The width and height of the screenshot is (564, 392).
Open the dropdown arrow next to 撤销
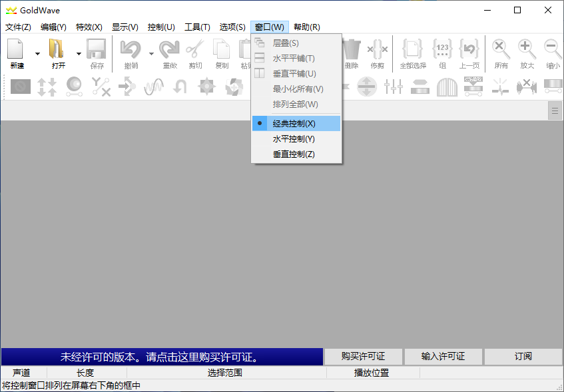coord(151,53)
